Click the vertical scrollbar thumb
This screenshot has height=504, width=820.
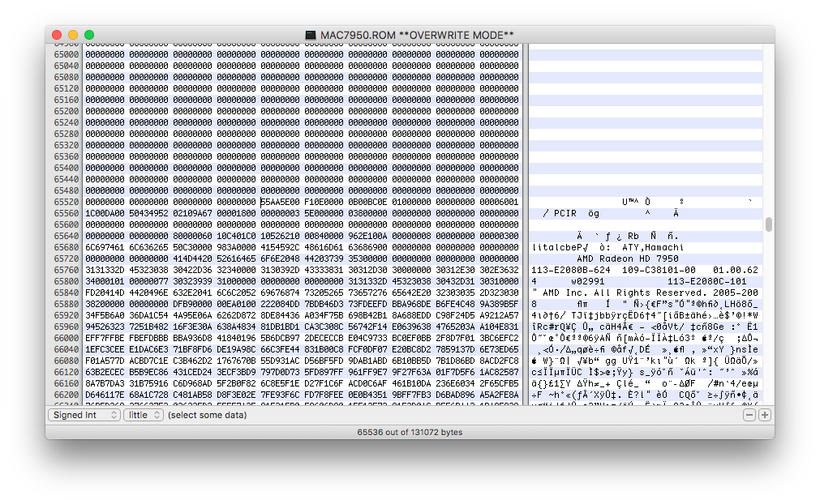pos(768,224)
